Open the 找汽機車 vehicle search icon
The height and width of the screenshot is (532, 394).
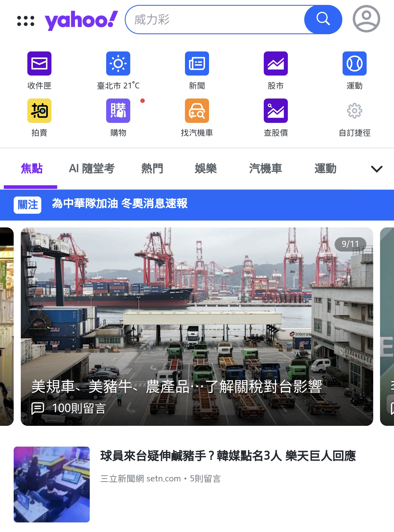tap(197, 111)
